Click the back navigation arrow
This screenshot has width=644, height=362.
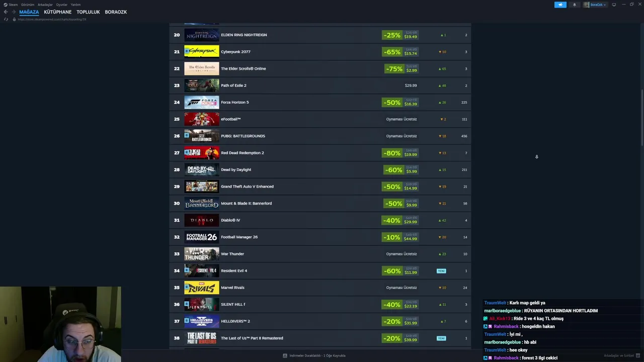click(6, 12)
